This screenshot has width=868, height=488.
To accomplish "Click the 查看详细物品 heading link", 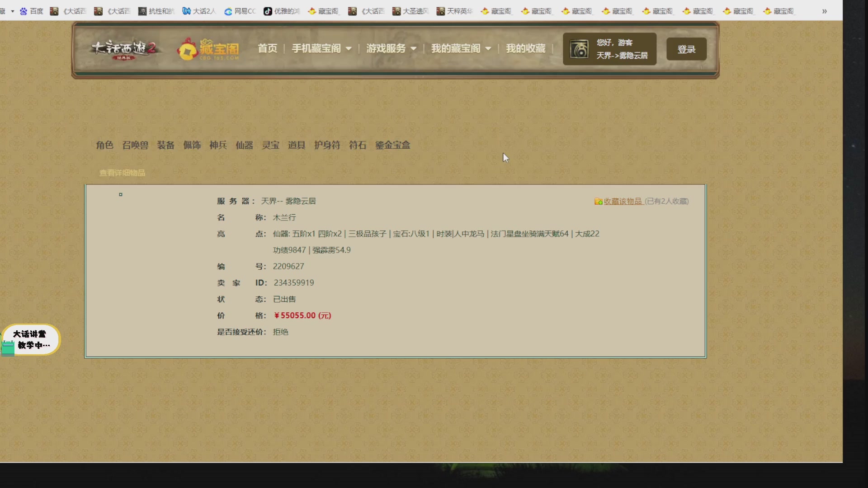I will 122,173.
